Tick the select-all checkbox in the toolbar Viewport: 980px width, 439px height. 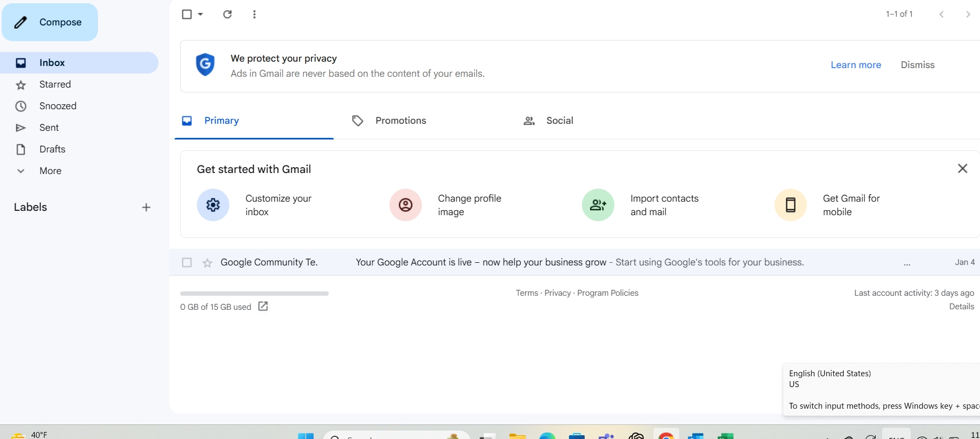point(187,14)
